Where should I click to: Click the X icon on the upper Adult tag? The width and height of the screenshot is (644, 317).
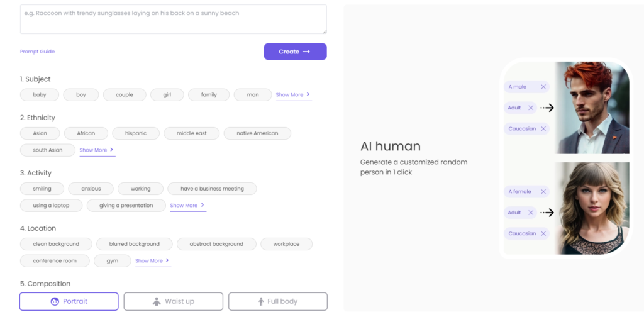click(x=530, y=108)
